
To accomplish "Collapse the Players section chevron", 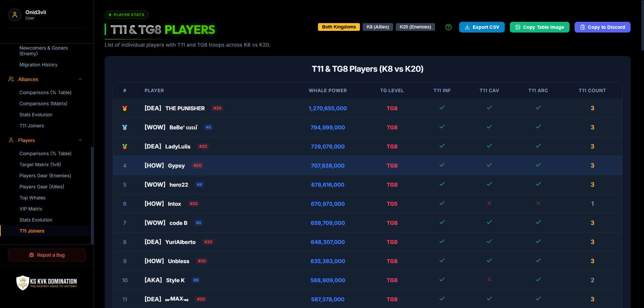I will tap(80, 140).
